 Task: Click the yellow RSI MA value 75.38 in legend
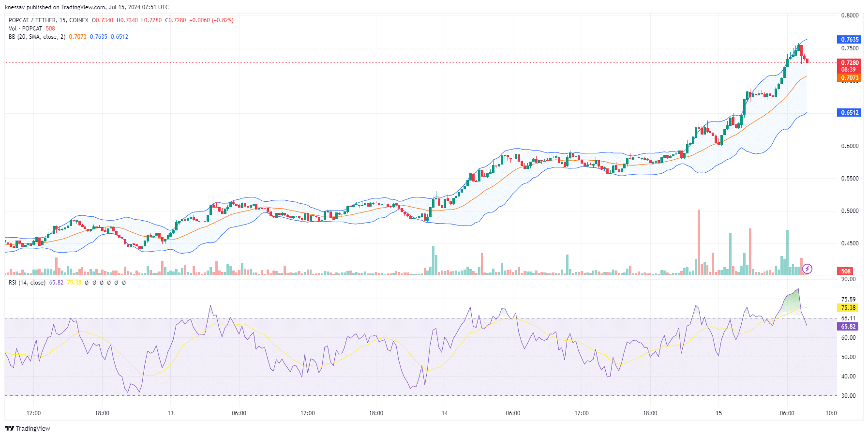[x=74, y=283]
